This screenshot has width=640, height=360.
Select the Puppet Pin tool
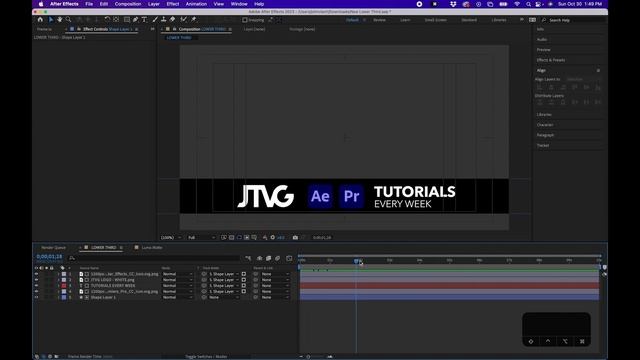pos(193,20)
